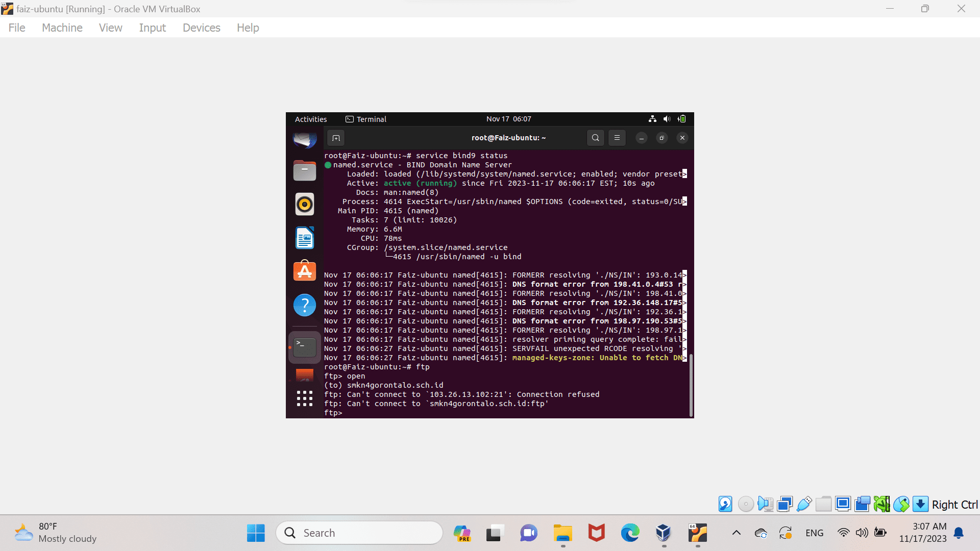Click the Right Ctrl host key label
The height and width of the screenshot is (551, 980).
coord(954,505)
